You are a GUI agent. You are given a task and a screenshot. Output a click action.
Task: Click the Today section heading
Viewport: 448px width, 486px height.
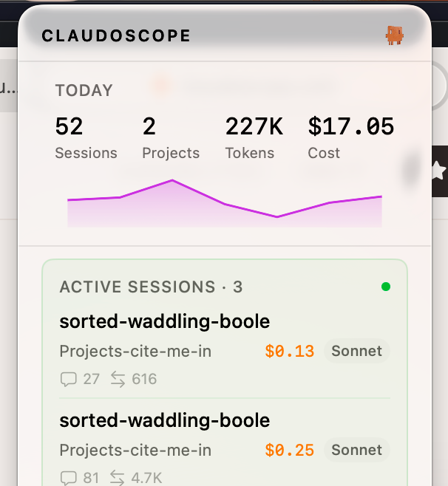click(84, 91)
